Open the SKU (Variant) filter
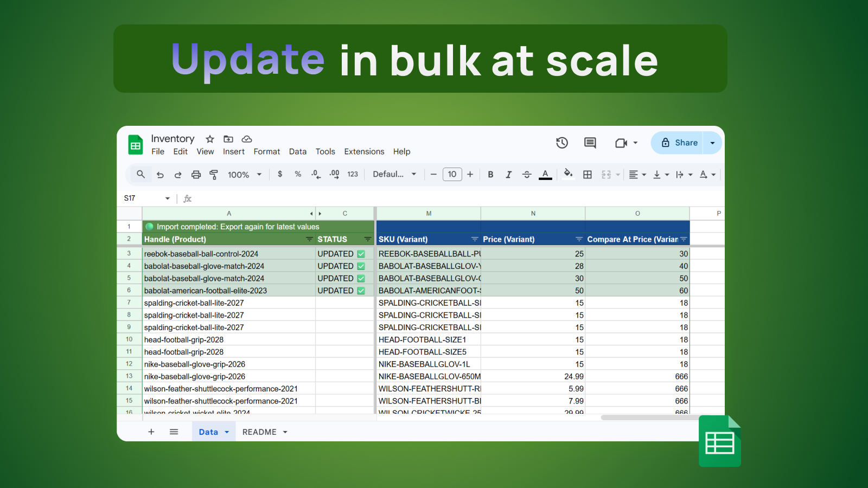This screenshot has width=868, height=488. (x=475, y=239)
